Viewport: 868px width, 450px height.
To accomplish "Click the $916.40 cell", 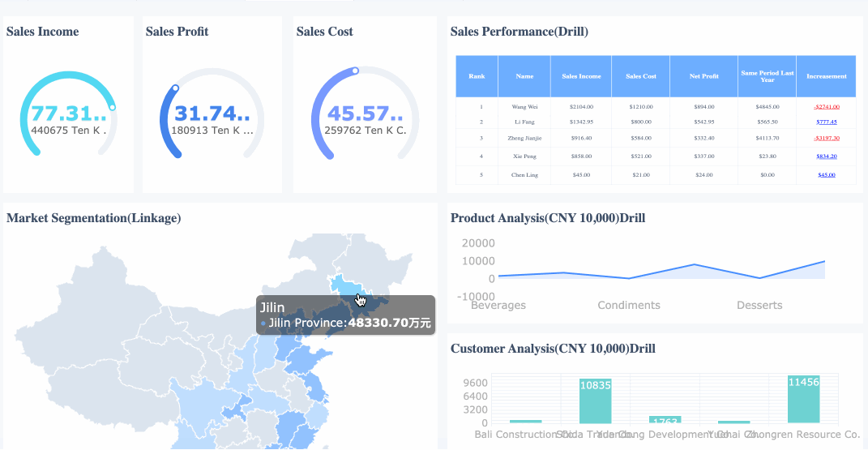I will tap(581, 139).
